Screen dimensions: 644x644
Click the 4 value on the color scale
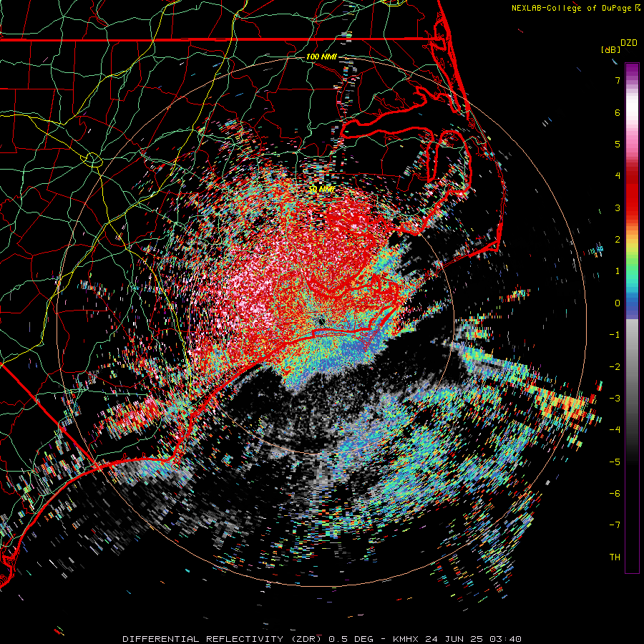[x=618, y=176]
